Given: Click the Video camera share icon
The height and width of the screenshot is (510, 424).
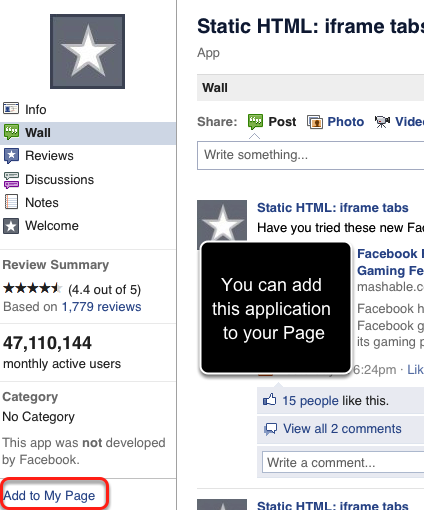Looking at the screenshot, I should (382, 122).
